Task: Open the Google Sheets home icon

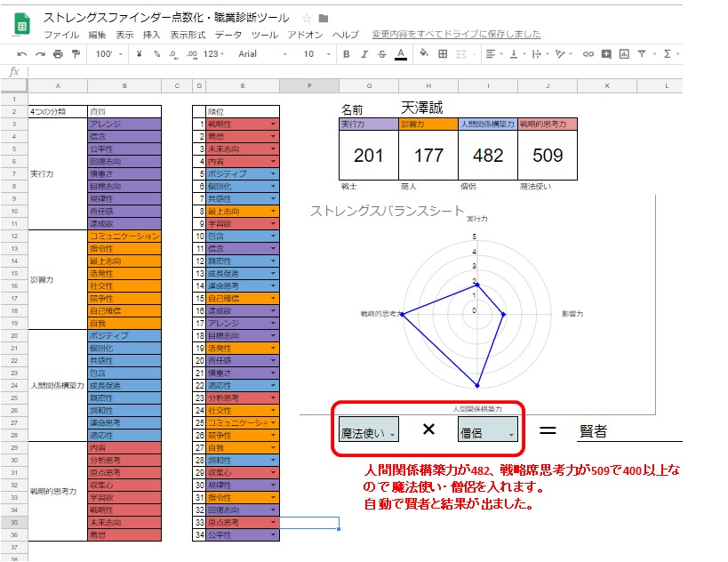Action: click(x=21, y=23)
